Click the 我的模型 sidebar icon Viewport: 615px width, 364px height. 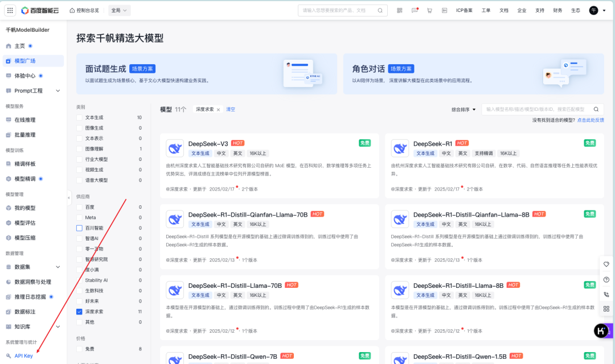coord(9,208)
